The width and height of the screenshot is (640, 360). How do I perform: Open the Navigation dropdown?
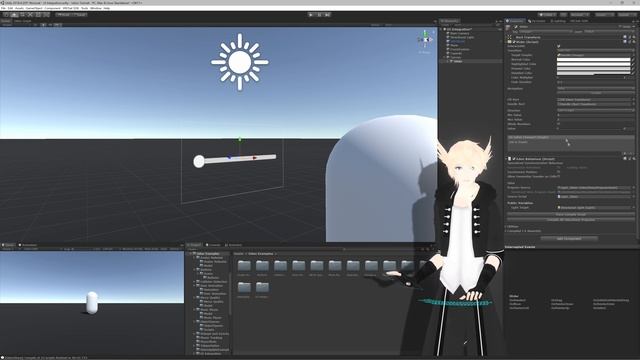point(596,88)
